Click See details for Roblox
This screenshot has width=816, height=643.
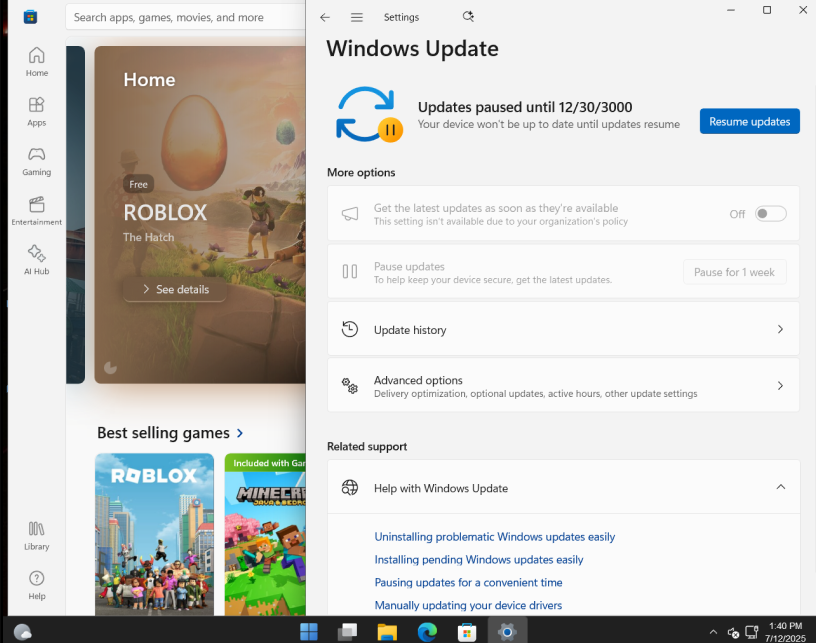point(175,289)
